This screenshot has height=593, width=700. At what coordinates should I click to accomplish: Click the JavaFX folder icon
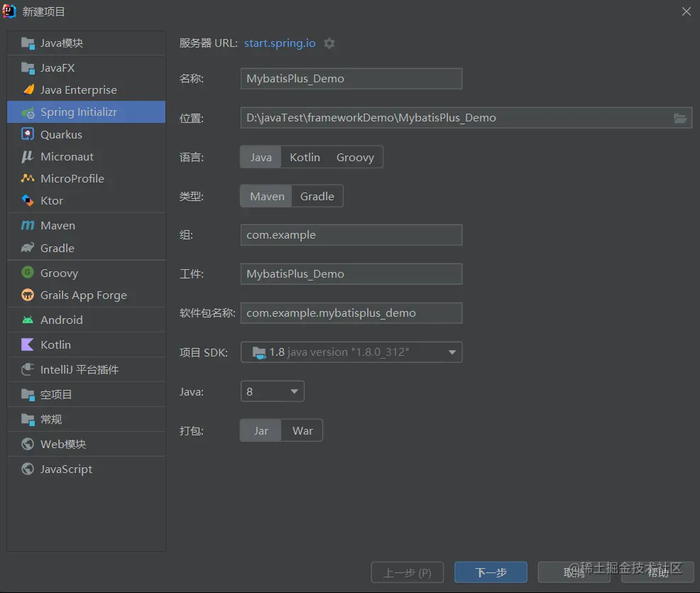point(28,68)
